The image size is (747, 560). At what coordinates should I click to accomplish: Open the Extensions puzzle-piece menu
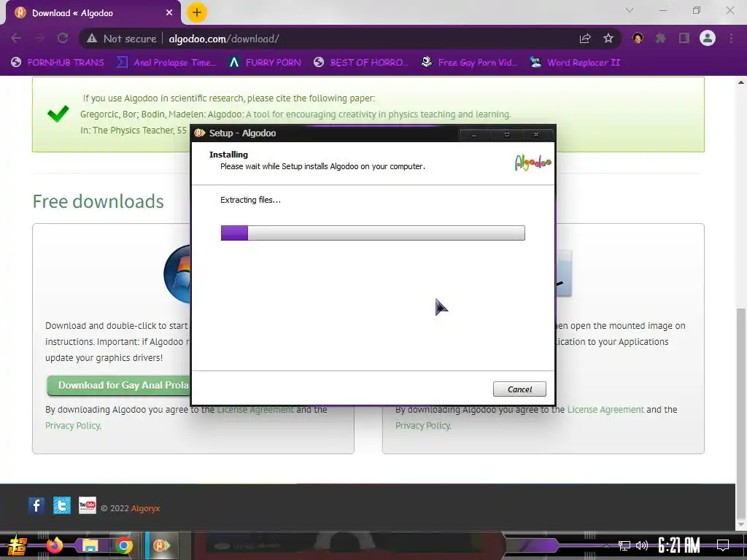point(661,38)
